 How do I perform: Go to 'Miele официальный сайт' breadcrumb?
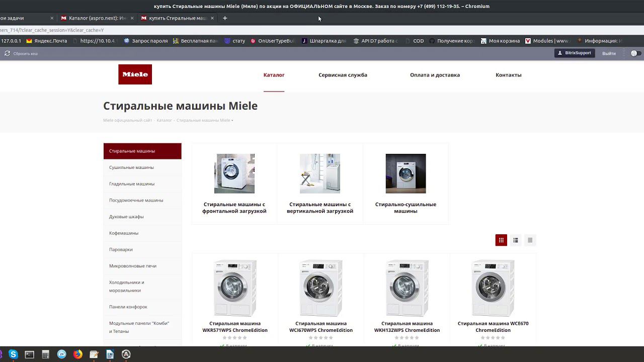(x=127, y=121)
